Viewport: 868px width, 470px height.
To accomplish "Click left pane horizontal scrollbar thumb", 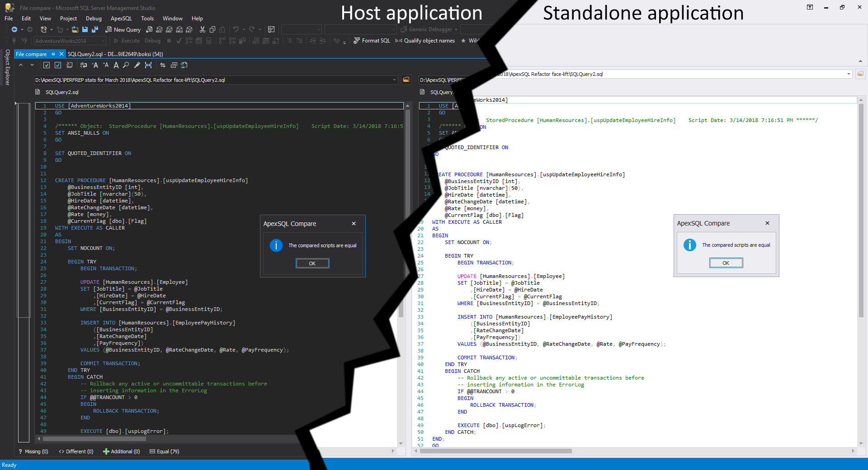I will (94, 438).
